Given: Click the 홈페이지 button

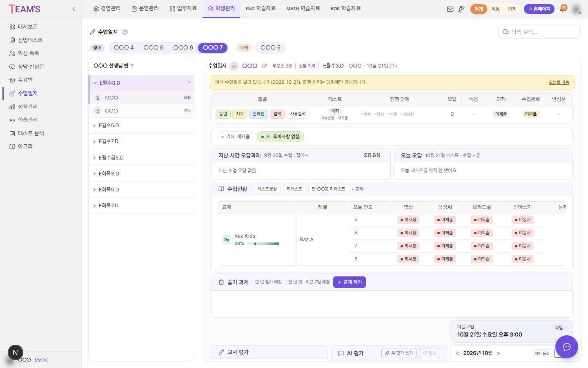Looking at the screenshot, I should pyautogui.click(x=539, y=9).
